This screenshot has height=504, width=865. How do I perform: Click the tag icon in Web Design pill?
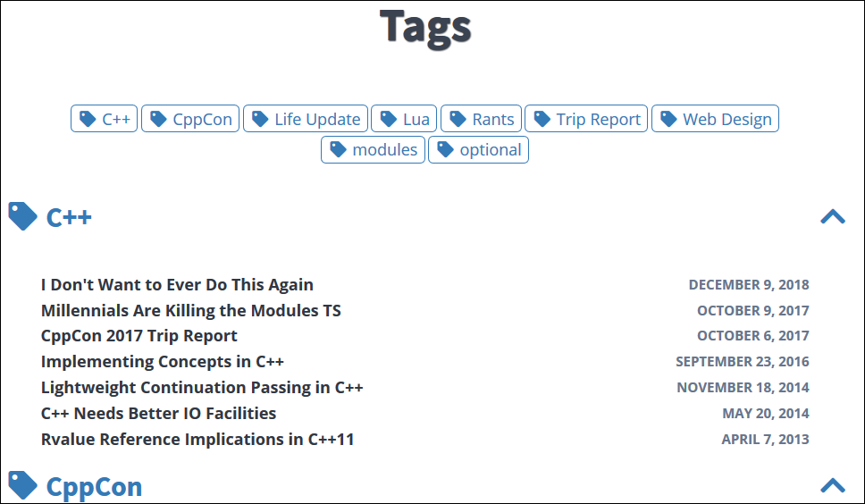(x=668, y=119)
